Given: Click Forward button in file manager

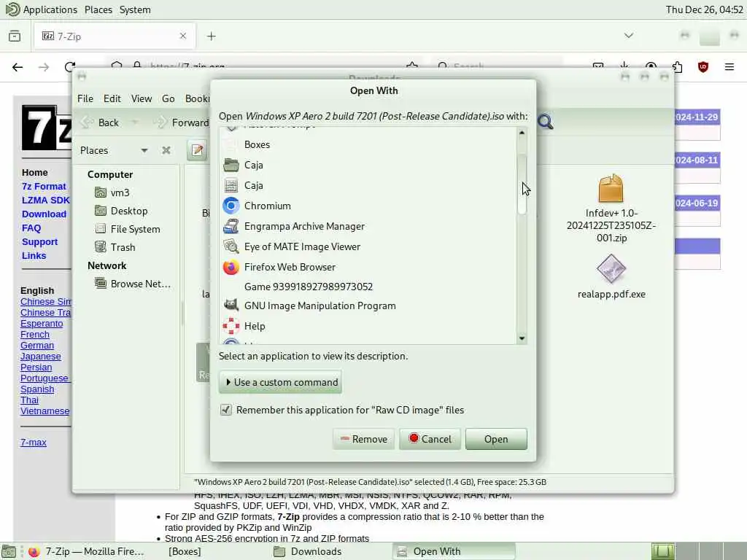Looking at the screenshot, I should [x=182, y=122].
